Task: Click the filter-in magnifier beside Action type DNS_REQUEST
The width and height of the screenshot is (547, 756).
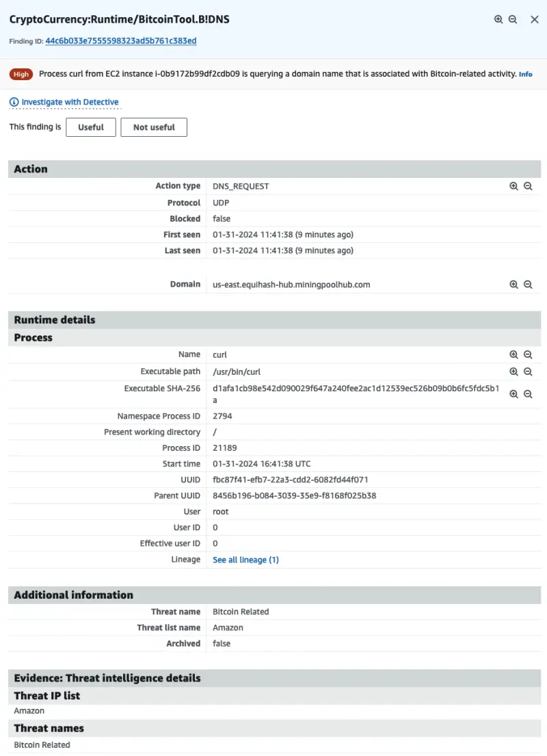Action: click(x=513, y=185)
